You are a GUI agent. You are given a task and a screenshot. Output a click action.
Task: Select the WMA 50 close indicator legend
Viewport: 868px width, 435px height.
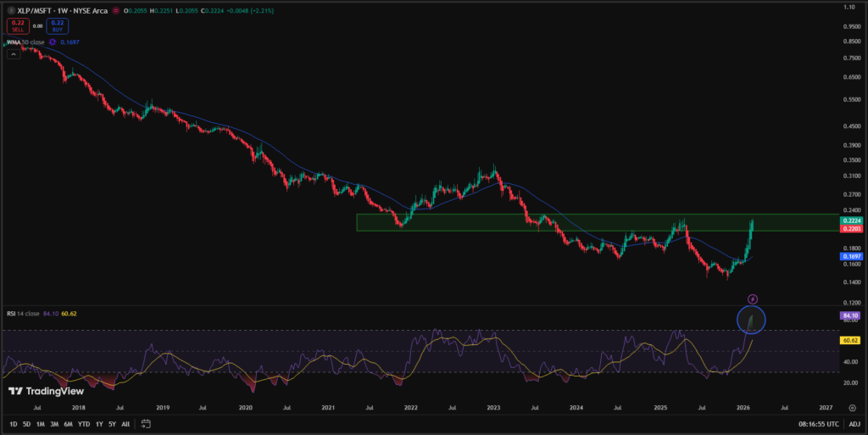pos(25,42)
